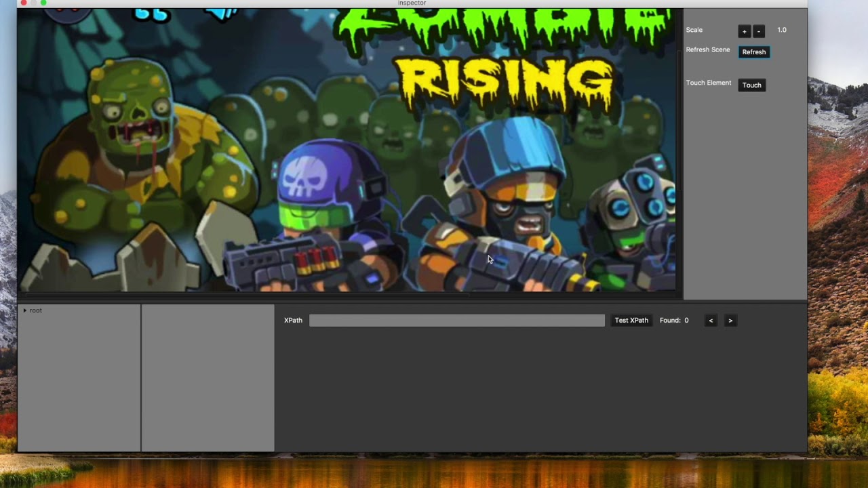Increase the scale using the plus button
The width and height of the screenshot is (868, 488).
[744, 30]
